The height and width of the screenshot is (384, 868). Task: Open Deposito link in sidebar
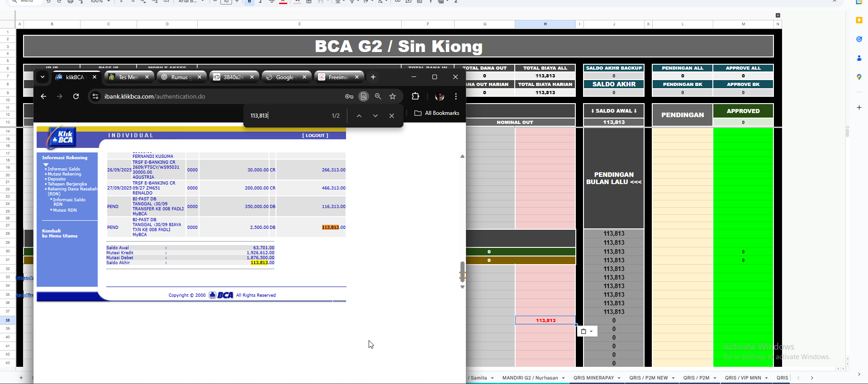(x=57, y=179)
